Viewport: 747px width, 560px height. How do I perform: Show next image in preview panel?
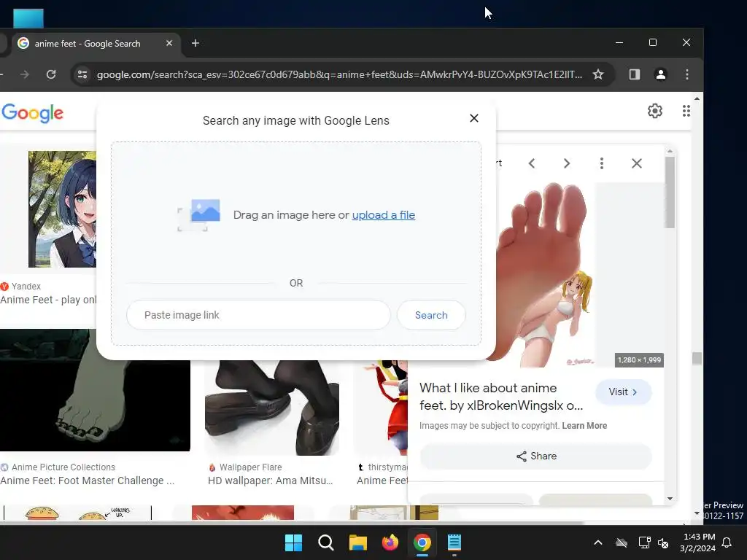pyautogui.click(x=566, y=163)
